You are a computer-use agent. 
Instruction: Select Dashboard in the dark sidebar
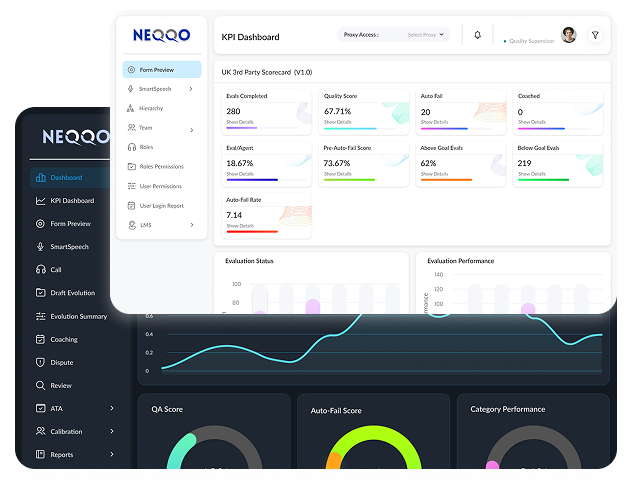pyautogui.click(x=70, y=177)
